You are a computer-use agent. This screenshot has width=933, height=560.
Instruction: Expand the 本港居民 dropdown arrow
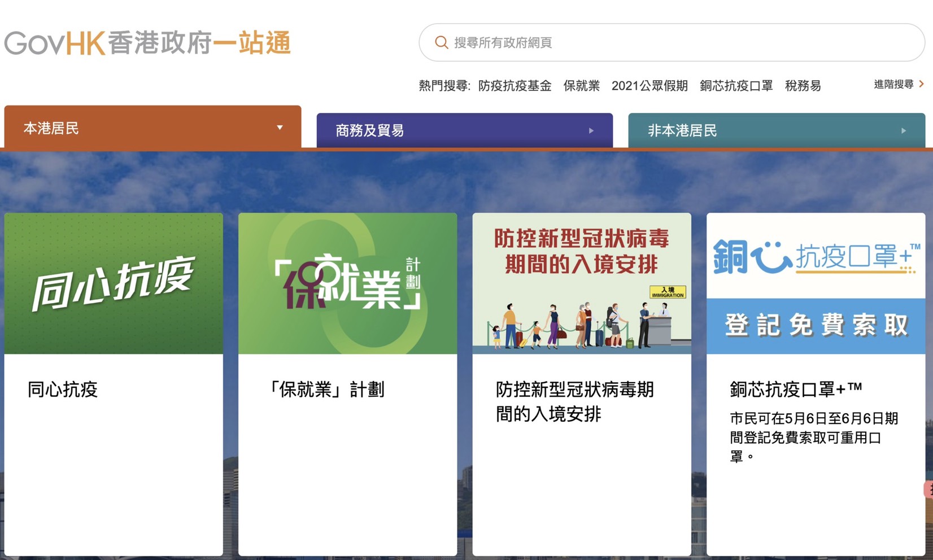point(280,128)
